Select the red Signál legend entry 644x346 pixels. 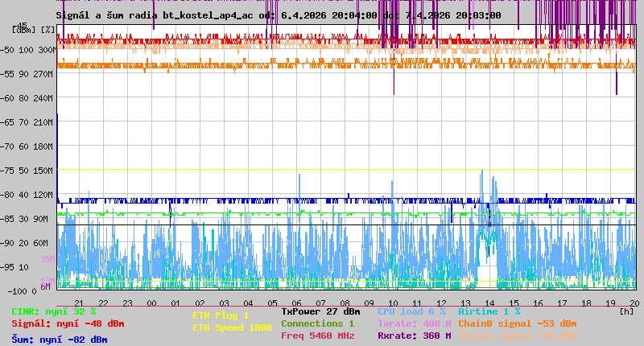pyautogui.click(x=68, y=323)
